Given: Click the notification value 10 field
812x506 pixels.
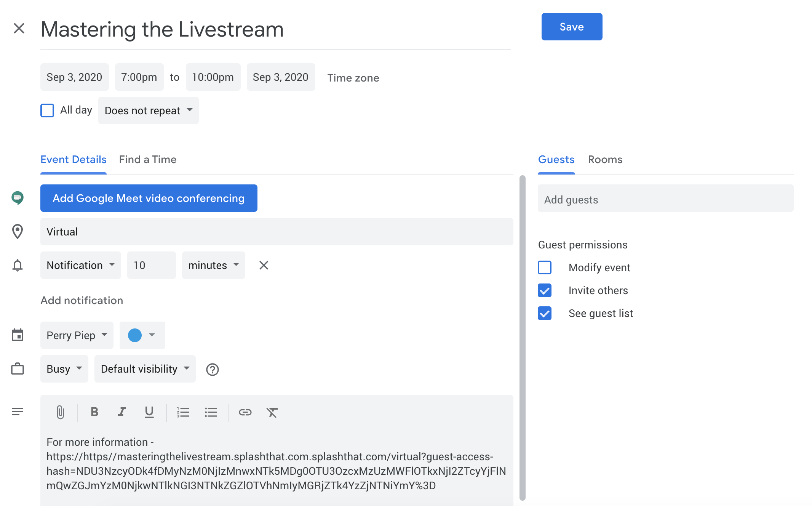Looking at the screenshot, I should click(x=152, y=265).
